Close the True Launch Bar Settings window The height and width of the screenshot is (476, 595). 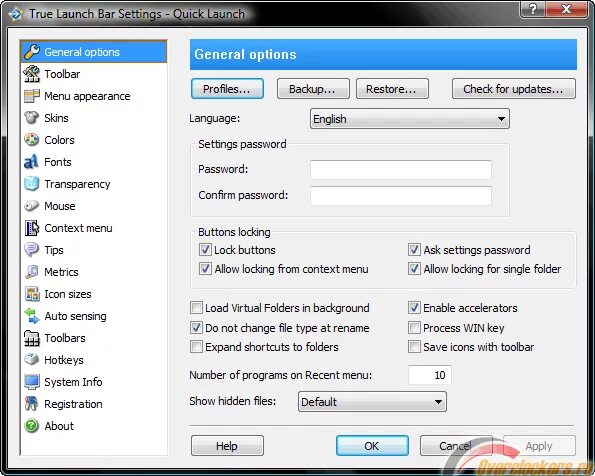point(567,9)
